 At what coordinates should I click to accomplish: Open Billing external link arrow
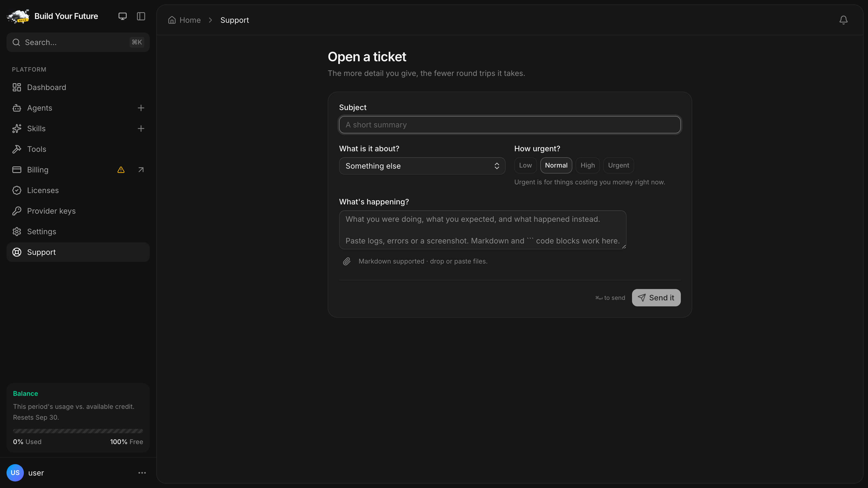coord(141,170)
